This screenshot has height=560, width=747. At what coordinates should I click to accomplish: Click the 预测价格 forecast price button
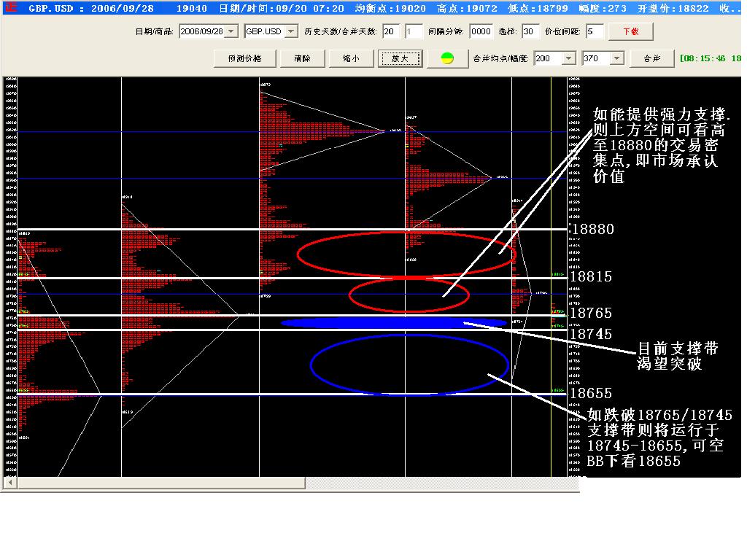tap(245, 58)
